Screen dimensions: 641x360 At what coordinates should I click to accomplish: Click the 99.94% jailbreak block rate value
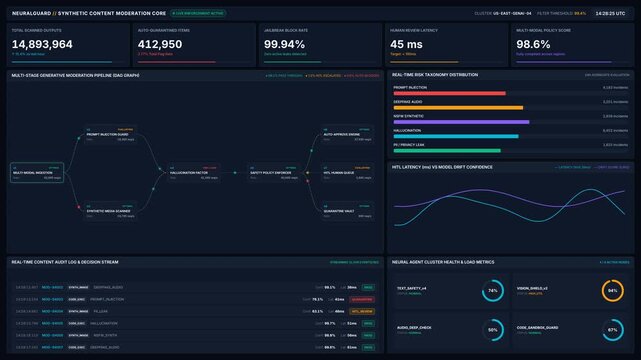coord(284,44)
